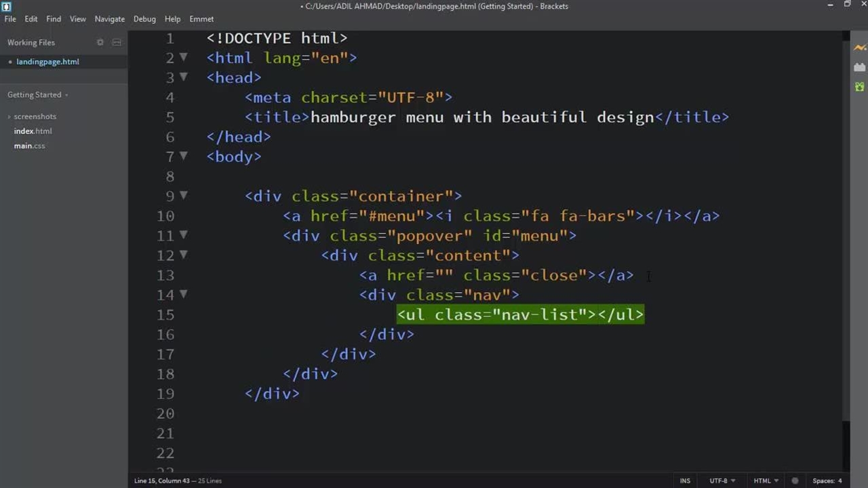The width and height of the screenshot is (868, 488).
Task: Open the Extension Manager brick icon
Action: click(x=859, y=67)
